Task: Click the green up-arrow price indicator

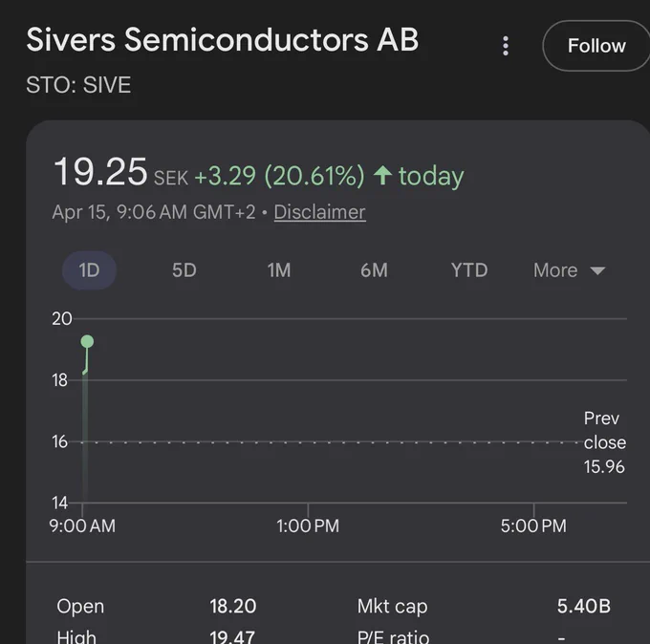Action: (382, 175)
